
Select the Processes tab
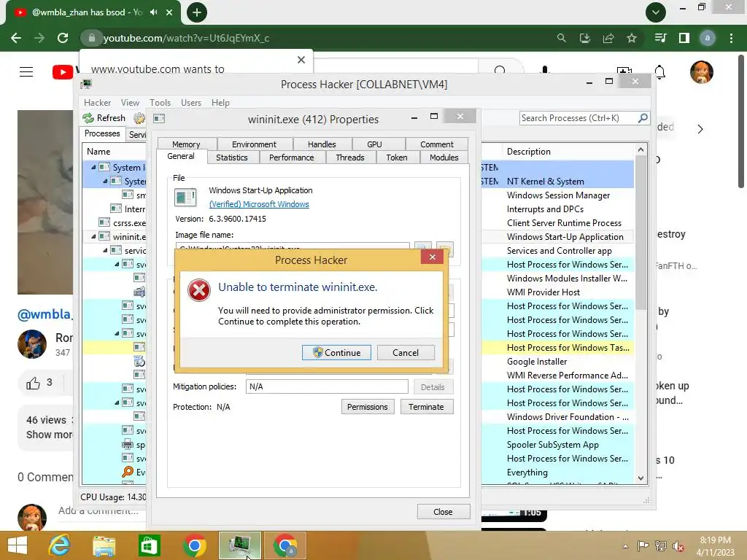click(x=102, y=134)
